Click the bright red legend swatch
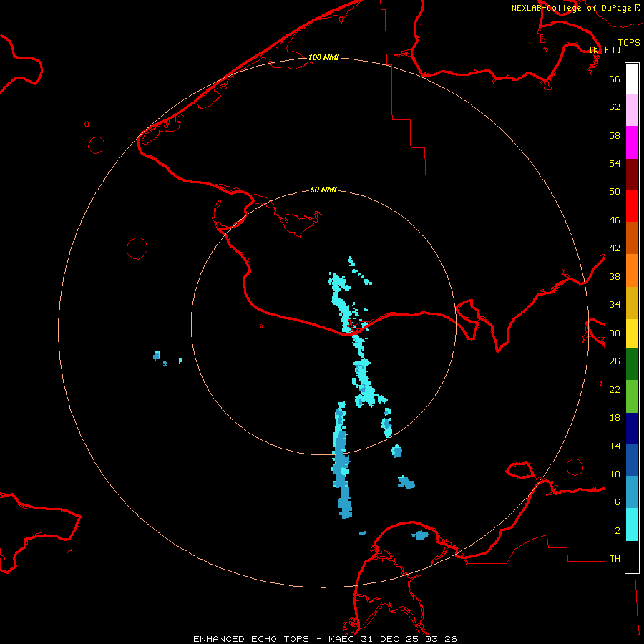 [632, 207]
